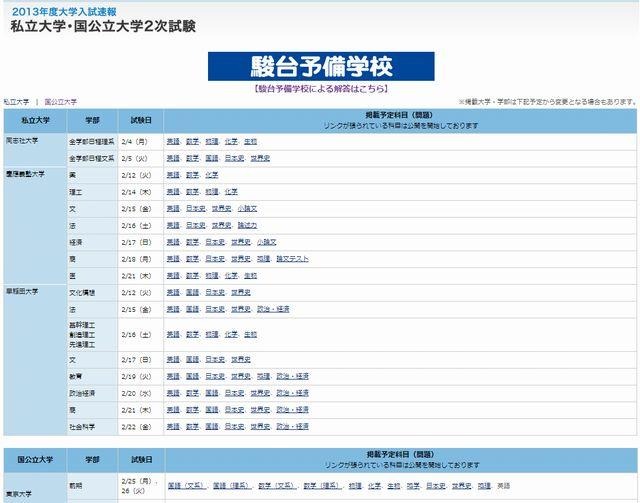This screenshot has width=640, height=503.
Task: Open 日本史 for 早稲田大学 社会科学 2/22
Action: pyautogui.click(x=234, y=426)
